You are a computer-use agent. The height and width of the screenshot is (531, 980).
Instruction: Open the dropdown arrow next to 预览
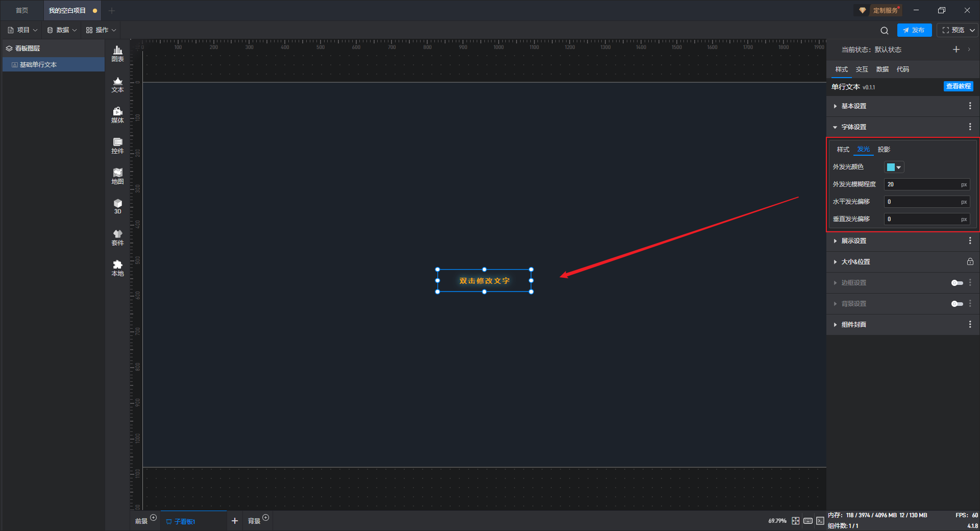(972, 30)
